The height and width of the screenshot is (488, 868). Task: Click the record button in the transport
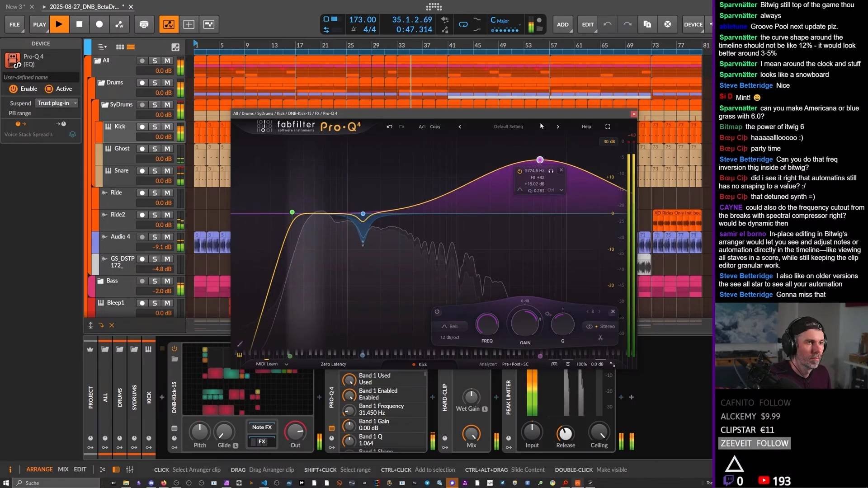pos(99,24)
